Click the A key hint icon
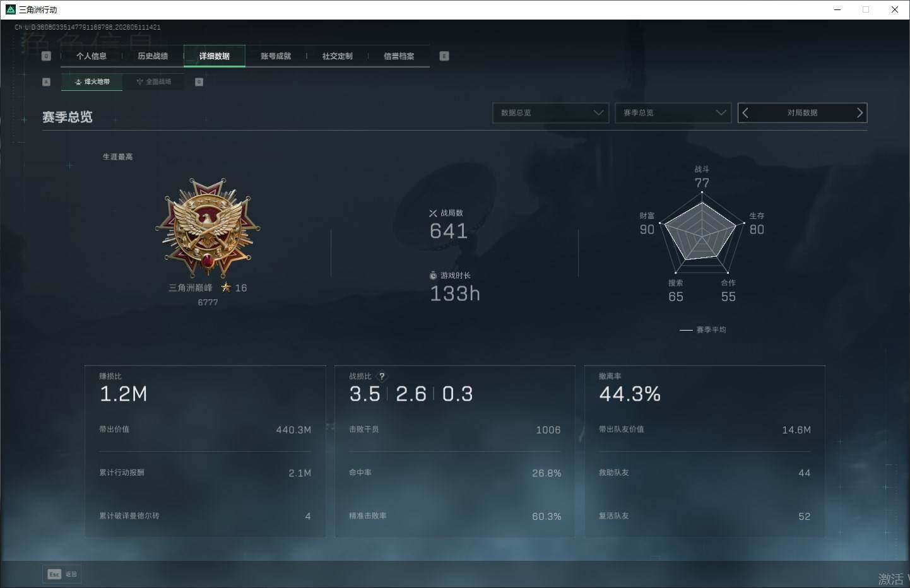The image size is (910, 588). [46, 82]
